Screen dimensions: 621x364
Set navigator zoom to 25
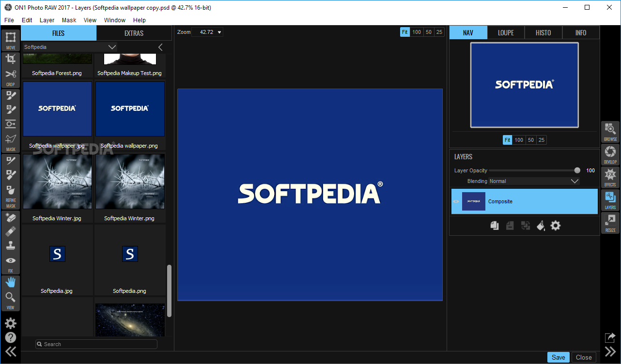click(542, 140)
